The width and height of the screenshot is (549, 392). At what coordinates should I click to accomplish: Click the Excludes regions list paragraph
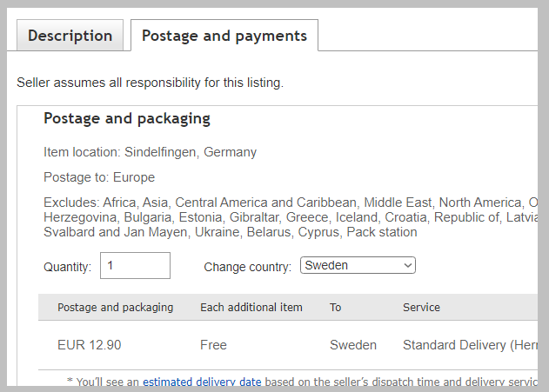pyautogui.click(x=287, y=217)
